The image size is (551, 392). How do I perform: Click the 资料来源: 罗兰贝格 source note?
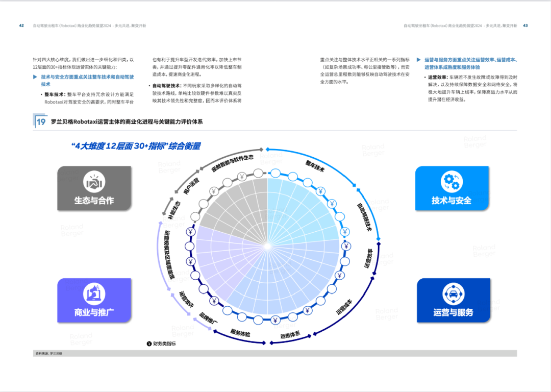(49, 353)
